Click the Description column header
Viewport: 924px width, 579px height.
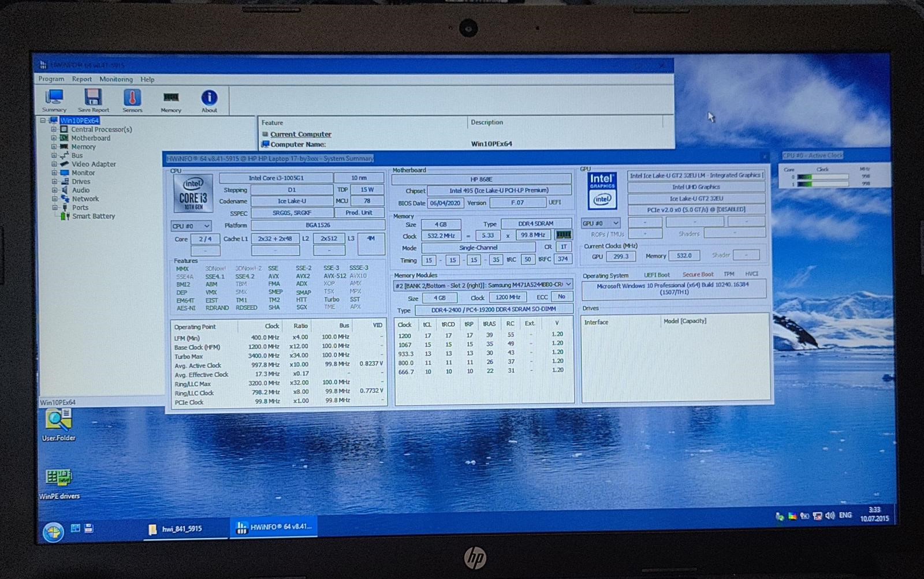pyautogui.click(x=565, y=122)
